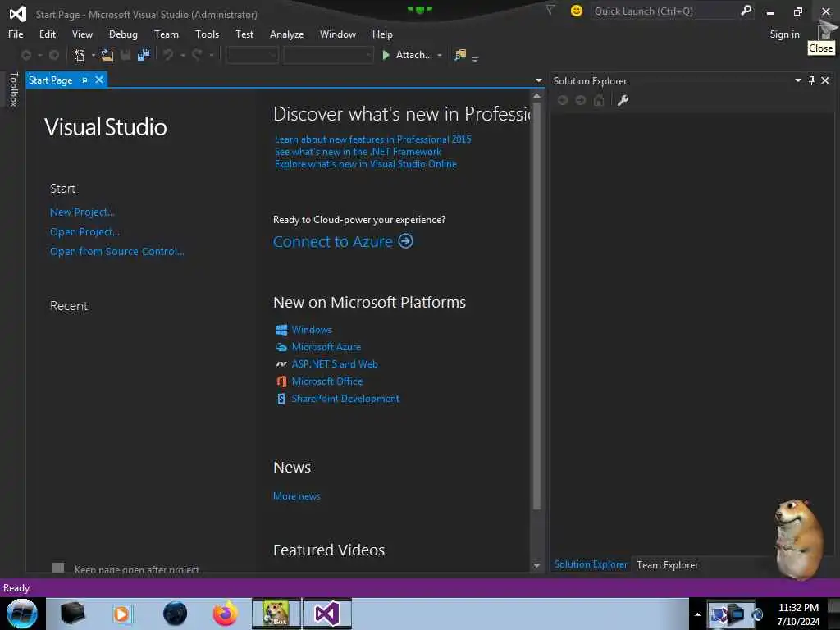Click the Navigate Forward toolbar icon
840x630 pixels.
54,55
